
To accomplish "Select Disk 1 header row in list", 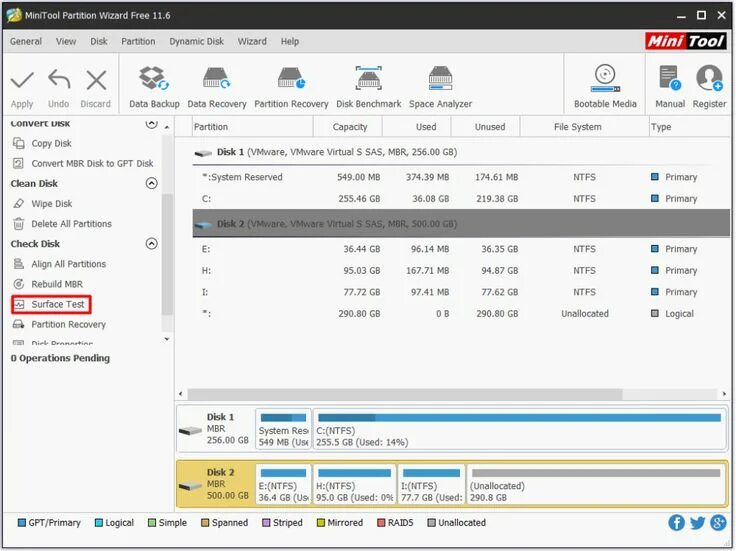I will [x=461, y=152].
